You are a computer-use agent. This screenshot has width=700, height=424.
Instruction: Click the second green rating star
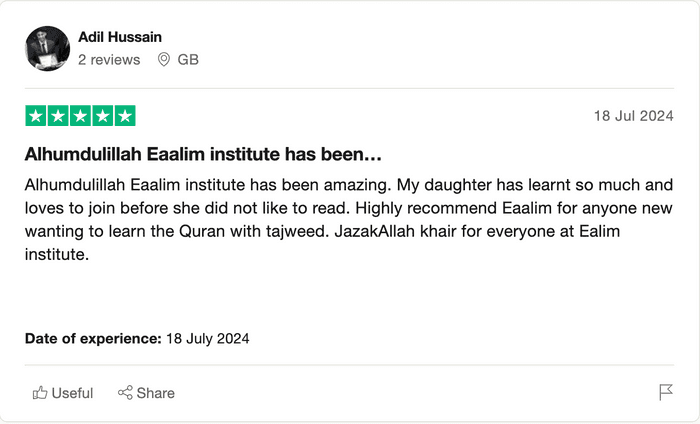click(58, 116)
